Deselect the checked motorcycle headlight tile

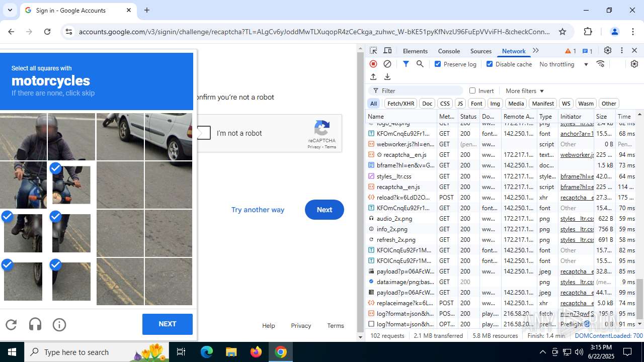pyautogui.click(x=71, y=185)
